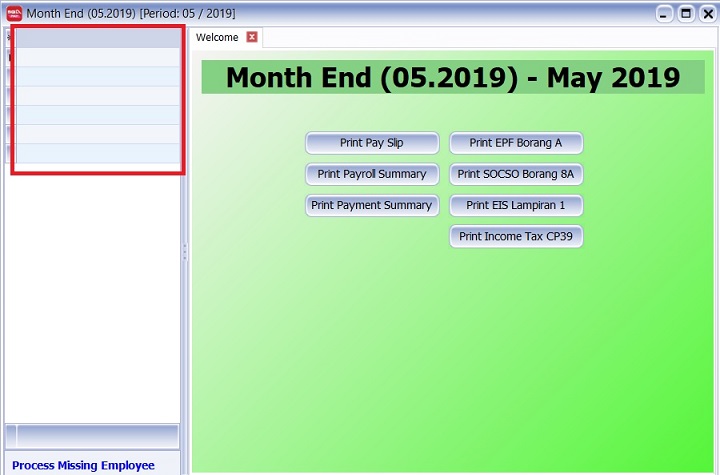Click the header row of the left grid
The width and height of the screenshot is (720, 475).
(97, 39)
